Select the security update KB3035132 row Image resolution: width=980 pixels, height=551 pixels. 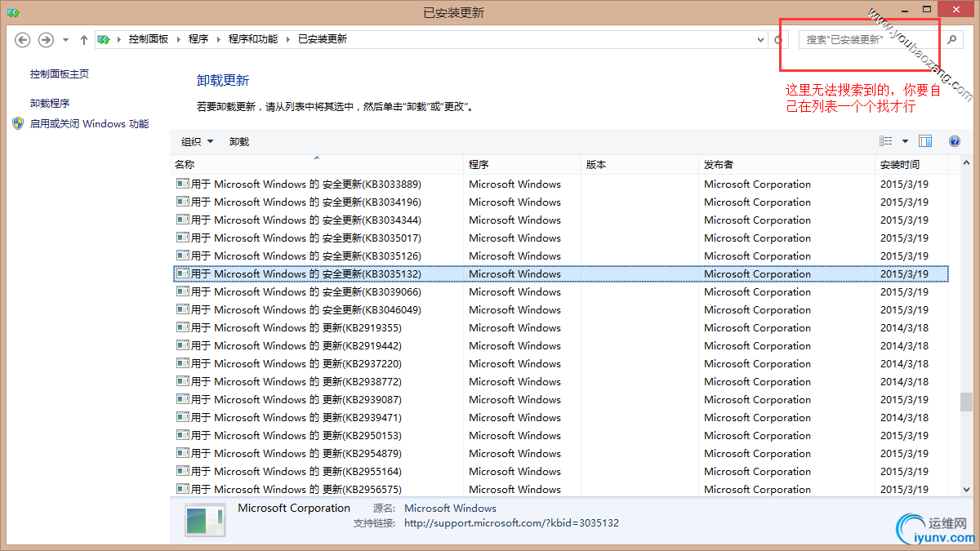point(561,273)
